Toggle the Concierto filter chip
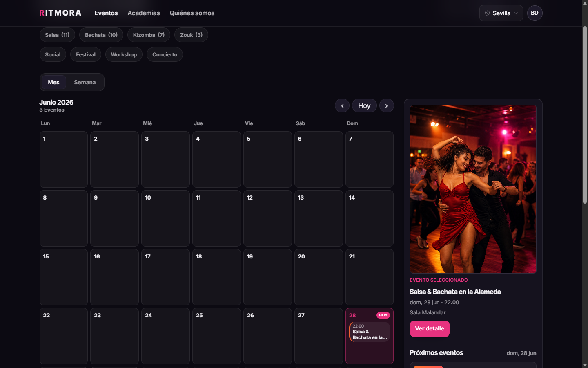 click(165, 54)
